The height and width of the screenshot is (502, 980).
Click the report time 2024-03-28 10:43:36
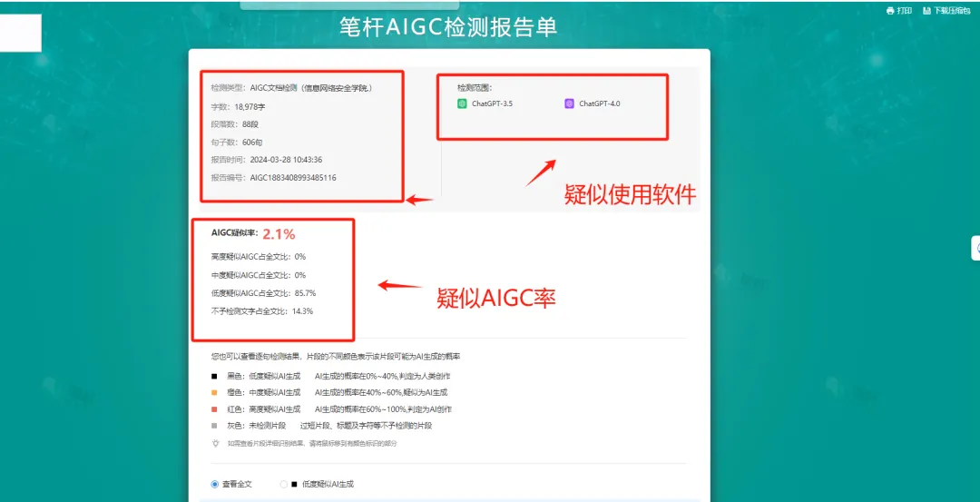(286, 160)
